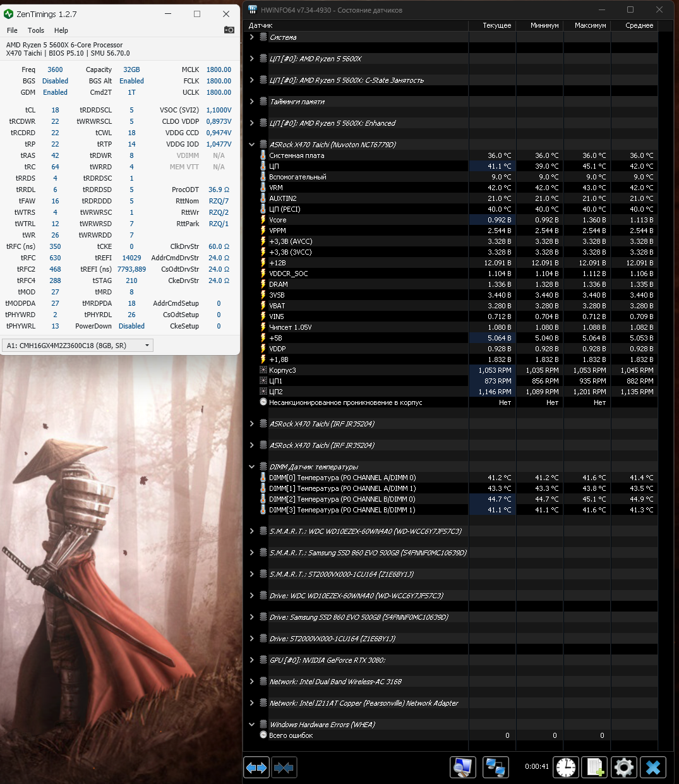
Task: Select the VRM temperature row icon
Action: 263,188
